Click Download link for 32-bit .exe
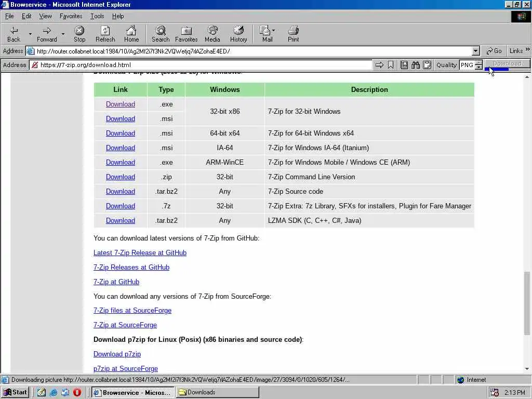 121,104
